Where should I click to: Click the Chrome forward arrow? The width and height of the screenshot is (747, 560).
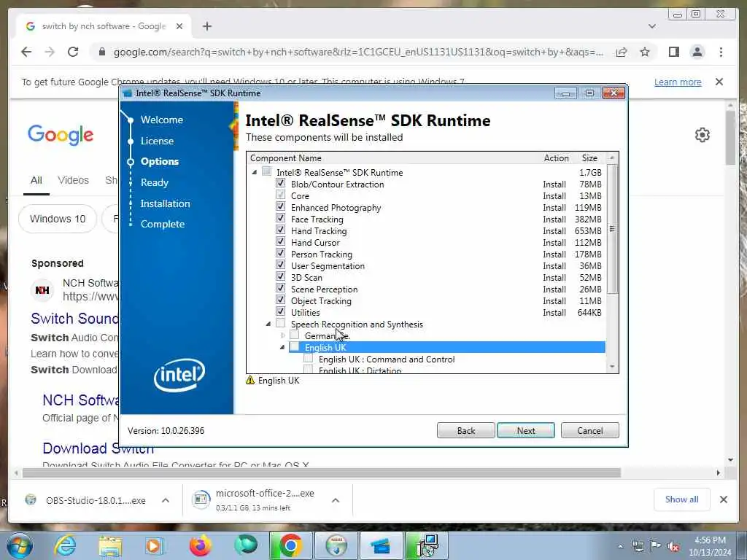click(x=50, y=52)
